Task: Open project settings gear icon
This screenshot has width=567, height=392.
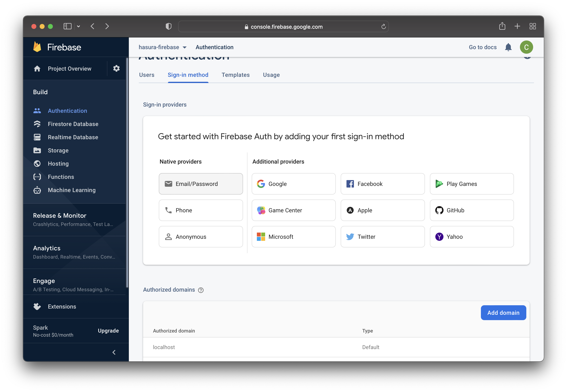Action: click(x=116, y=68)
